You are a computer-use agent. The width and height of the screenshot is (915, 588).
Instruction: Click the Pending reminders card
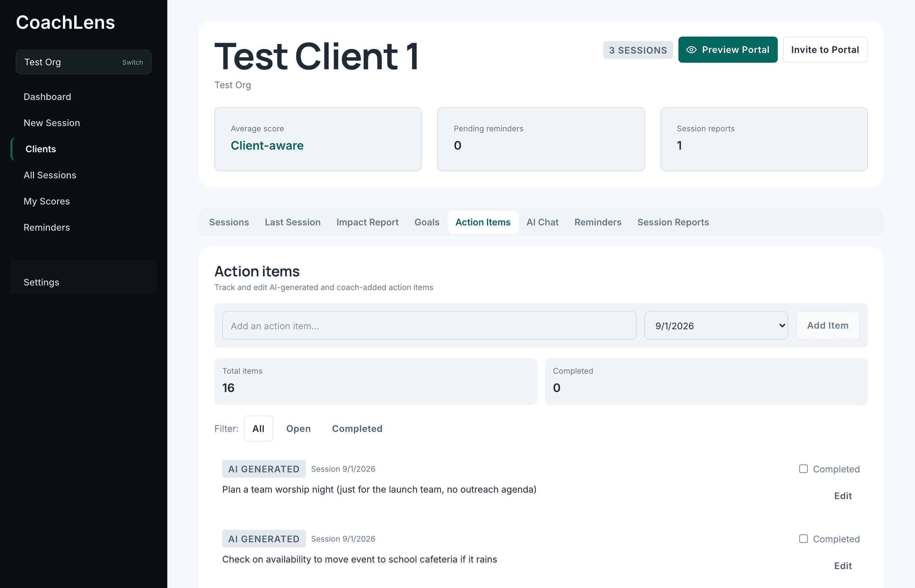click(541, 139)
